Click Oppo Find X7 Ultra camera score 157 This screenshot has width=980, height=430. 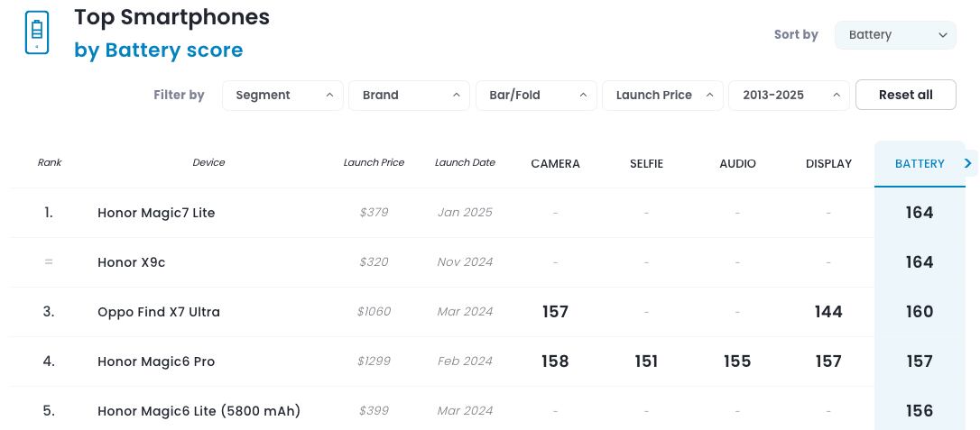pos(555,312)
